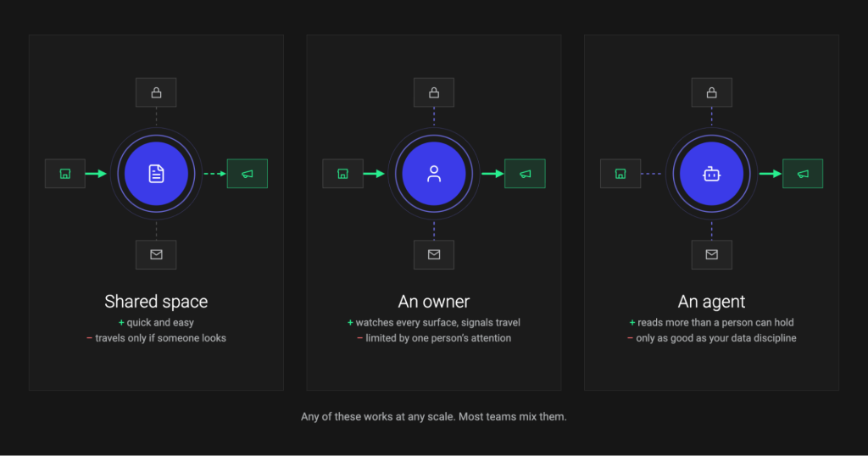Click the An agent heading

coord(711,302)
